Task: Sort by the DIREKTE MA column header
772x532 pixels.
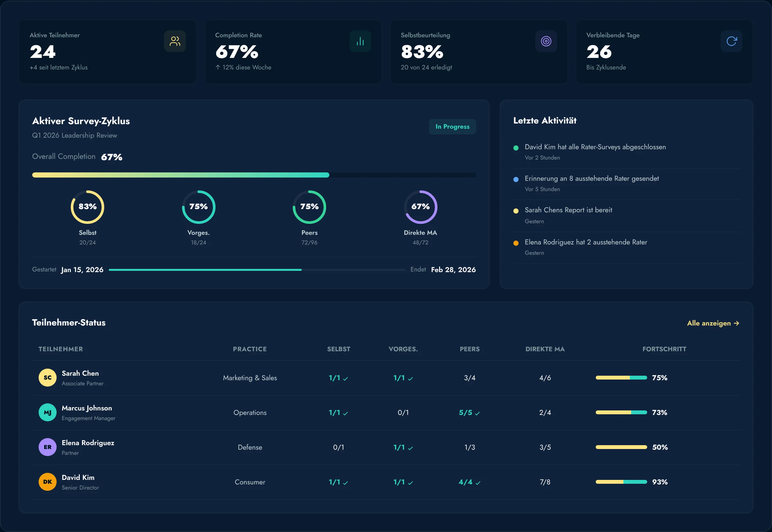Action: 545,349
